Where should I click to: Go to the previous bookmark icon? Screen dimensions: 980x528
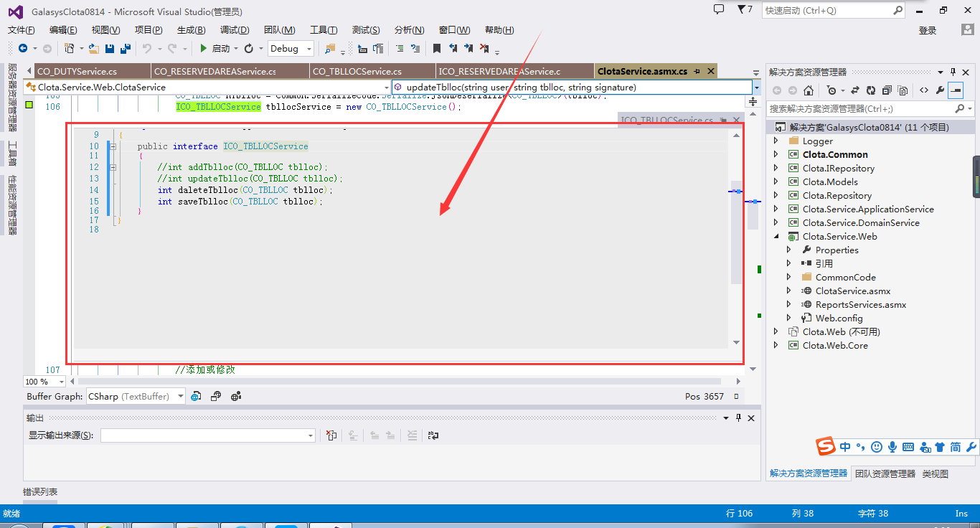pos(453,48)
